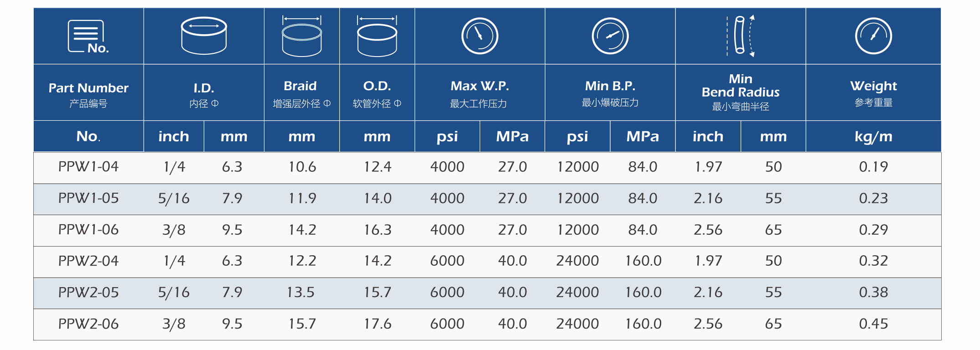Click the Braid column header text
This screenshot has height=350, width=980.
pyautogui.click(x=300, y=86)
